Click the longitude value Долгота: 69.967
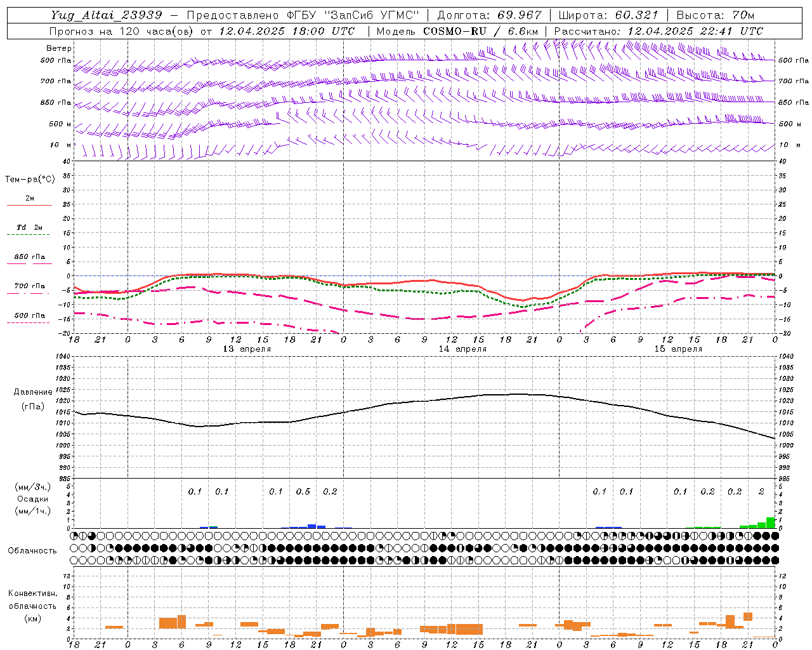The image size is (812, 650). tap(489, 15)
